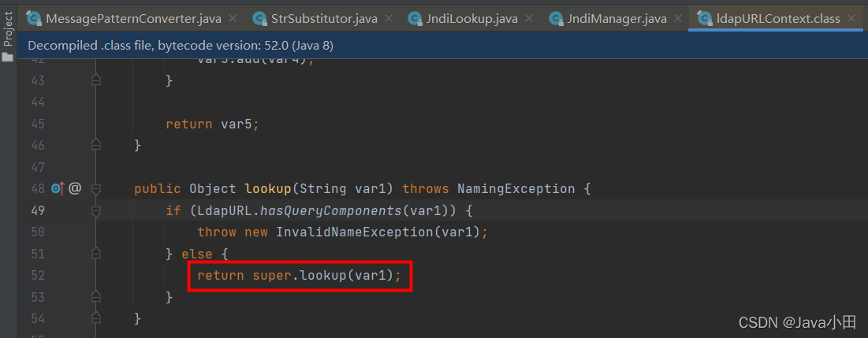
Task: Switch to the StrSubstitutor.java tab
Action: (324, 19)
